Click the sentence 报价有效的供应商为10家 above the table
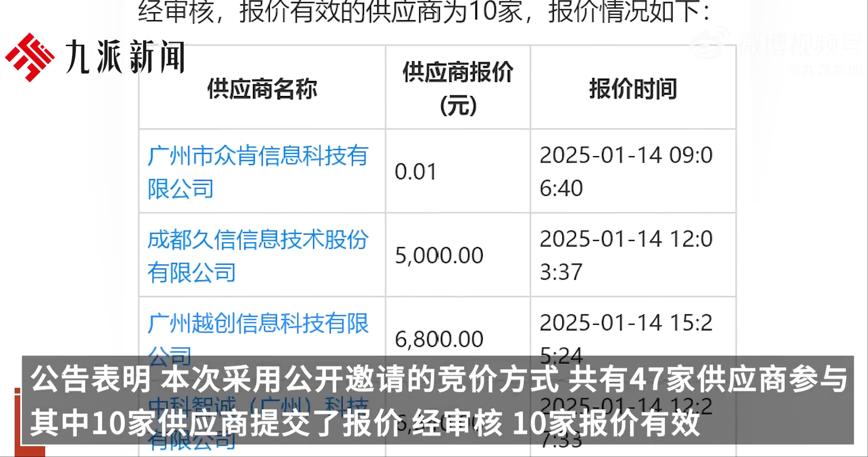 [x=381, y=12]
